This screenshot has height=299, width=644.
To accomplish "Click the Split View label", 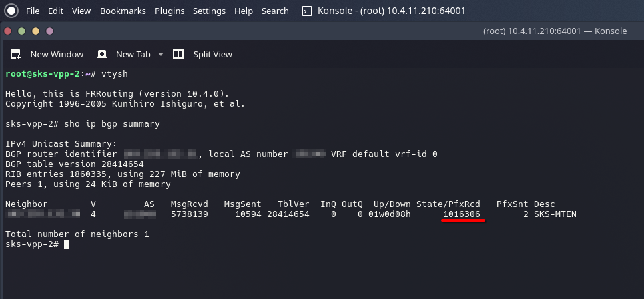I will [213, 54].
